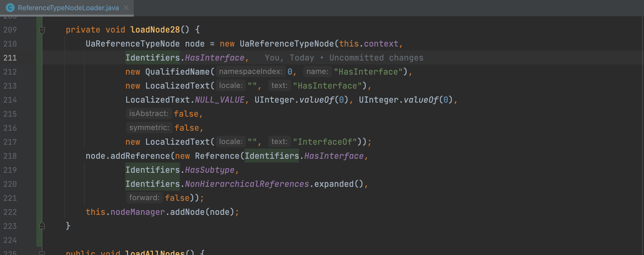644x255 pixels.
Task: Click the loadNode28 method name
Action: (x=155, y=30)
